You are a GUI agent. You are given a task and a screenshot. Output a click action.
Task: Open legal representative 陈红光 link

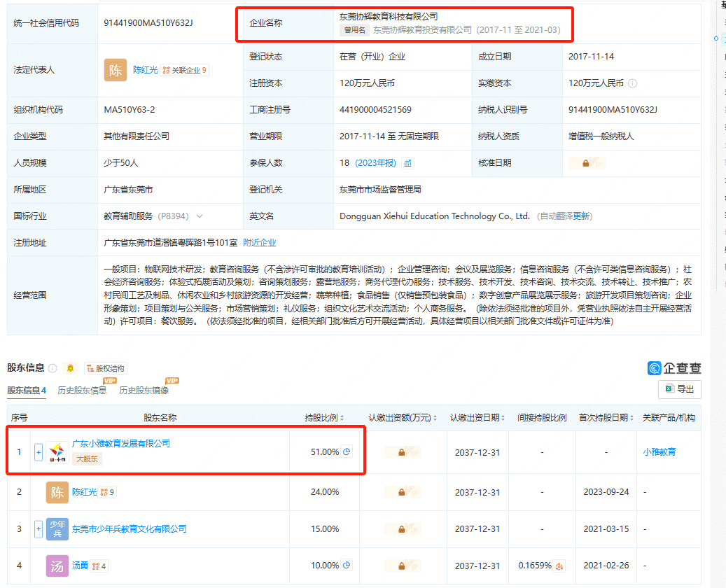[146, 70]
